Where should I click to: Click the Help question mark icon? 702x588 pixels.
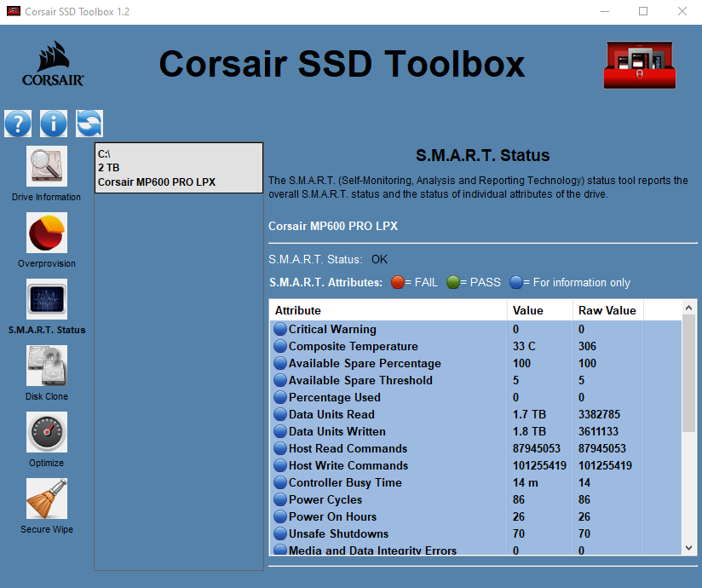[18, 124]
